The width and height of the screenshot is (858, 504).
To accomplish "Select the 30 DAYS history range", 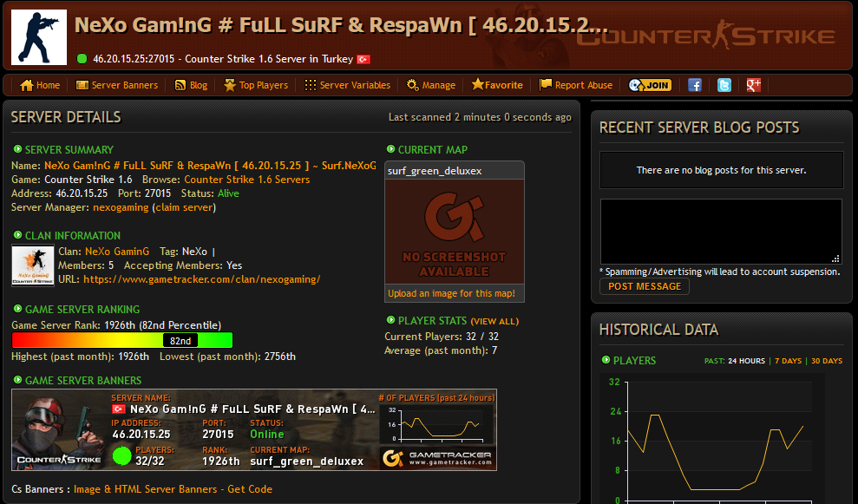I will pos(827,361).
